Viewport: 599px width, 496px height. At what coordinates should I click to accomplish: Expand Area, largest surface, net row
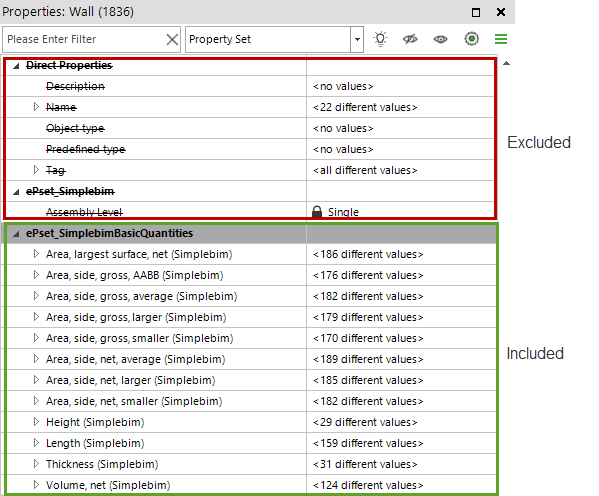36,254
